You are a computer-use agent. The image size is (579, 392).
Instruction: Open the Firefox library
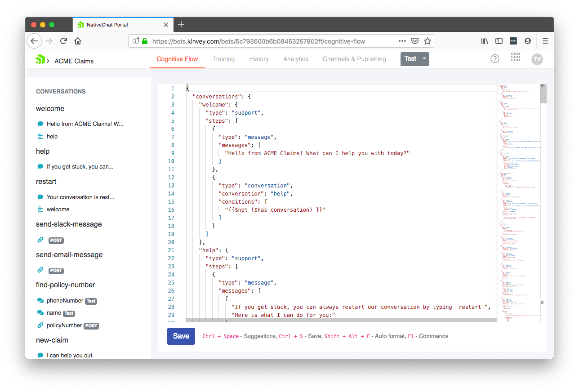(x=485, y=41)
